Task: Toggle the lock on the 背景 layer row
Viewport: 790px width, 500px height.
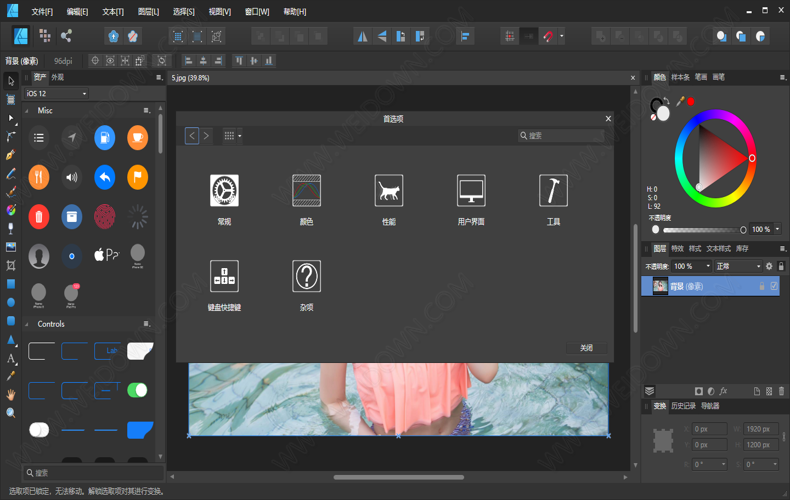Action: click(x=762, y=286)
